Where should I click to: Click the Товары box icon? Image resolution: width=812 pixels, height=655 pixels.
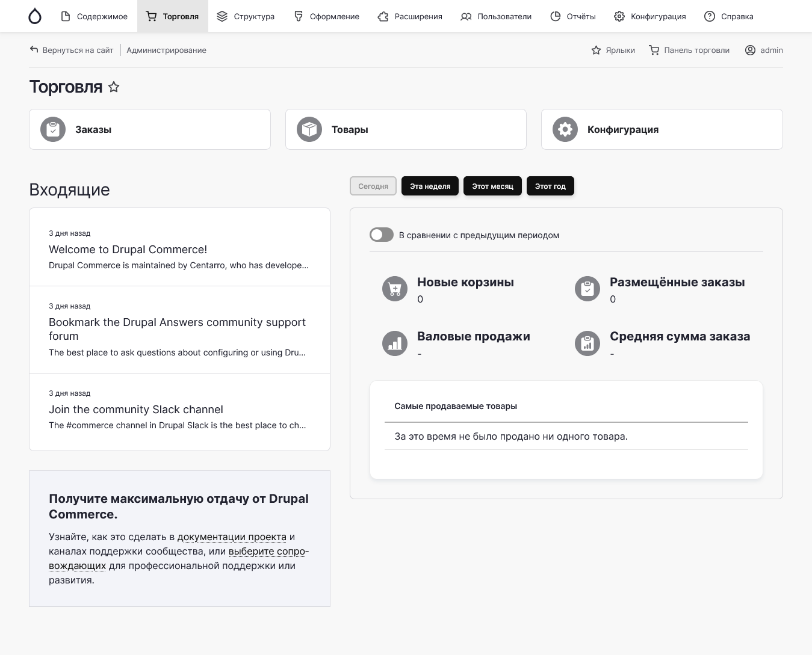click(x=309, y=129)
